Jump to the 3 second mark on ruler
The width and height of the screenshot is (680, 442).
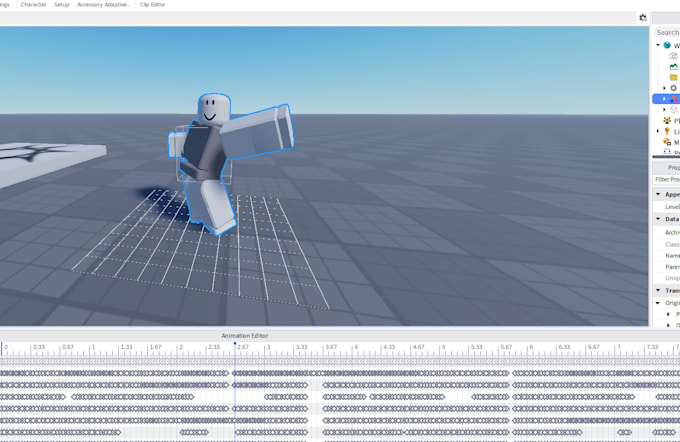pyautogui.click(x=268, y=347)
